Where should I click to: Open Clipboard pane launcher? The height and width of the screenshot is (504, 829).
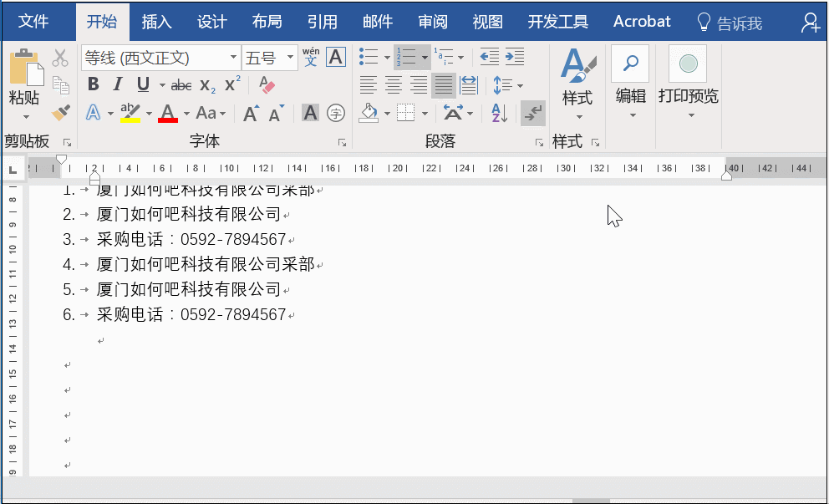(x=67, y=143)
